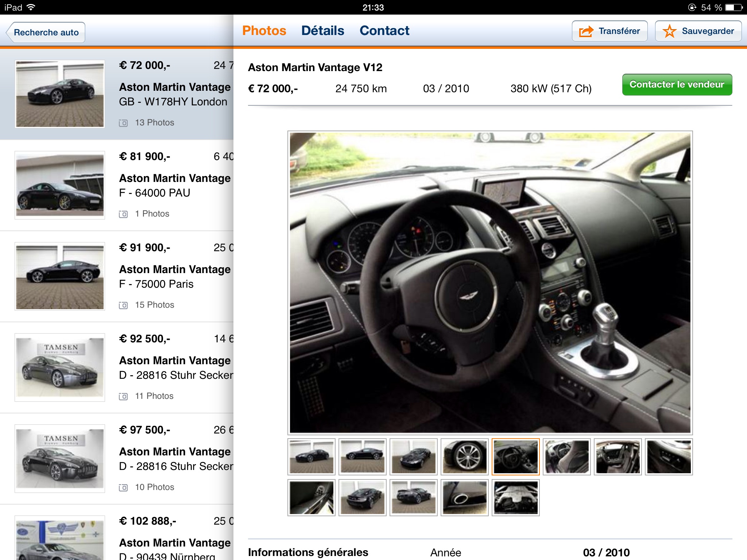Select the engine bay thumbnail

(516, 498)
